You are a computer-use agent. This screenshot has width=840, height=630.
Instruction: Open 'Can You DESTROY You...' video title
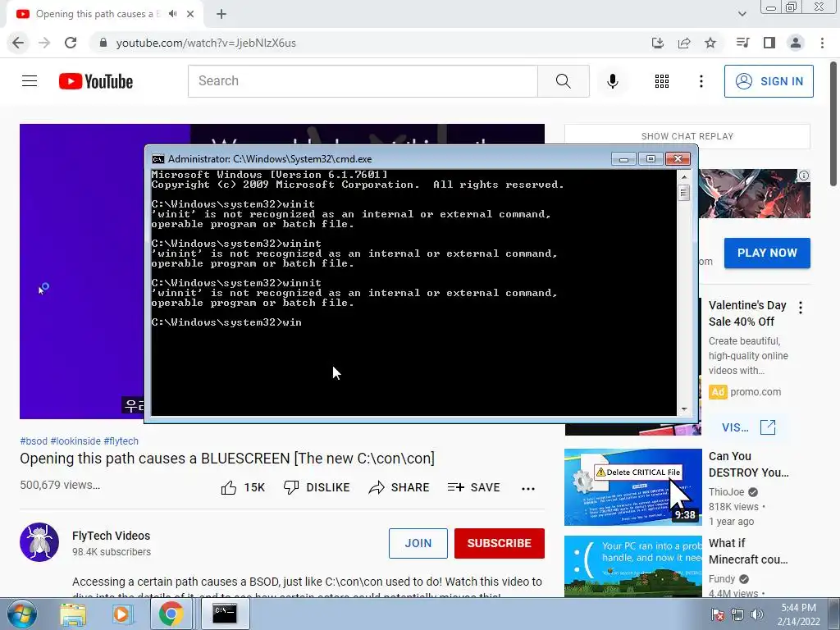tap(748, 464)
